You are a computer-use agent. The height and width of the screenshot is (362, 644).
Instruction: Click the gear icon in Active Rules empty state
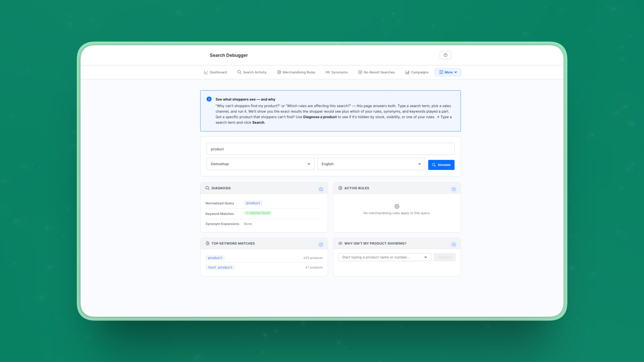[x=397, y=206]
